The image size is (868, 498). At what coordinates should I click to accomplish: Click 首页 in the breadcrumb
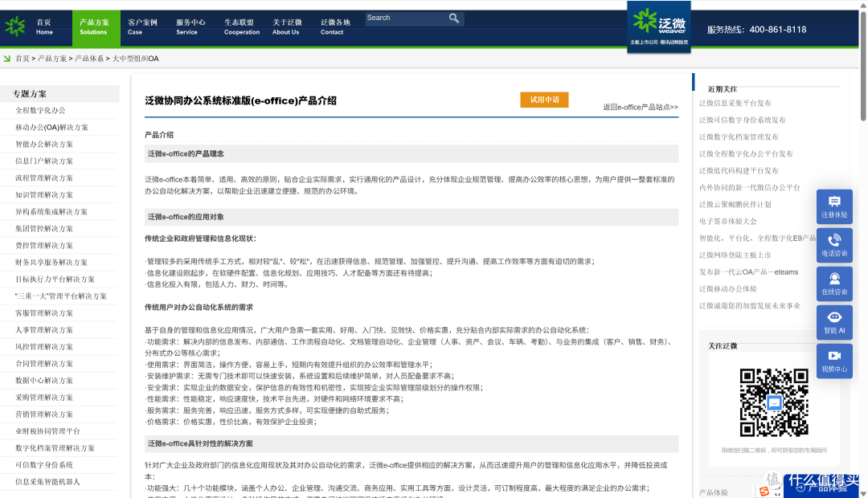pyautogui.click(x=23, y=59)
